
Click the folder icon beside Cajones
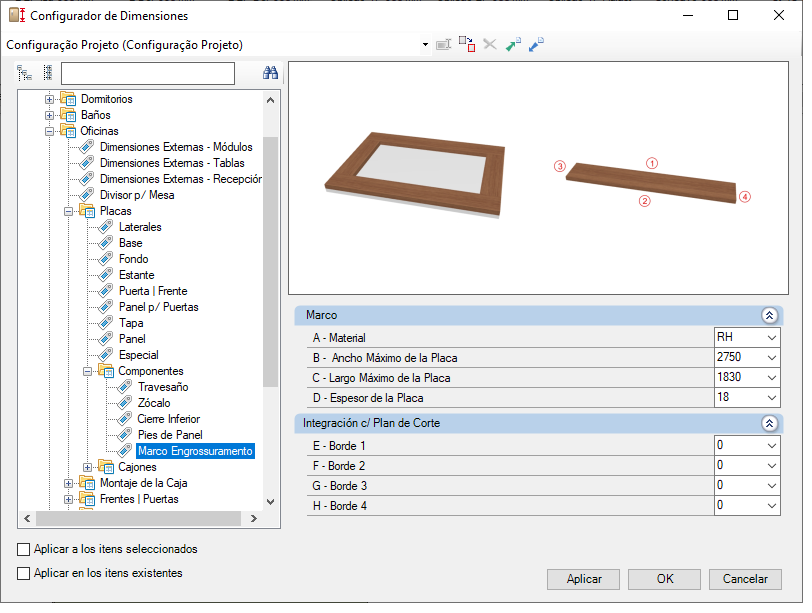(106, 467)
